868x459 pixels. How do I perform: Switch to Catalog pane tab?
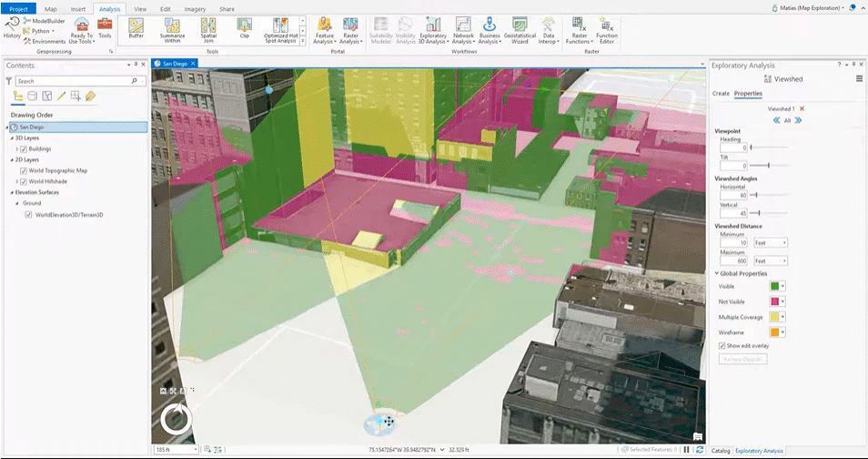click(x=721, y=451)
